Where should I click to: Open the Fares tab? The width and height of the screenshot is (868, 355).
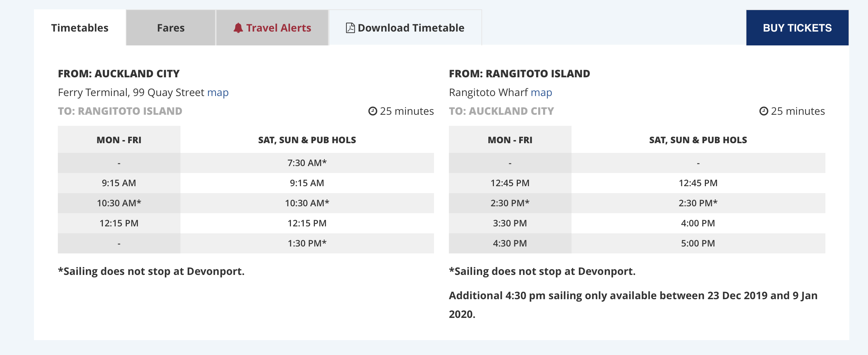point(171,28)
